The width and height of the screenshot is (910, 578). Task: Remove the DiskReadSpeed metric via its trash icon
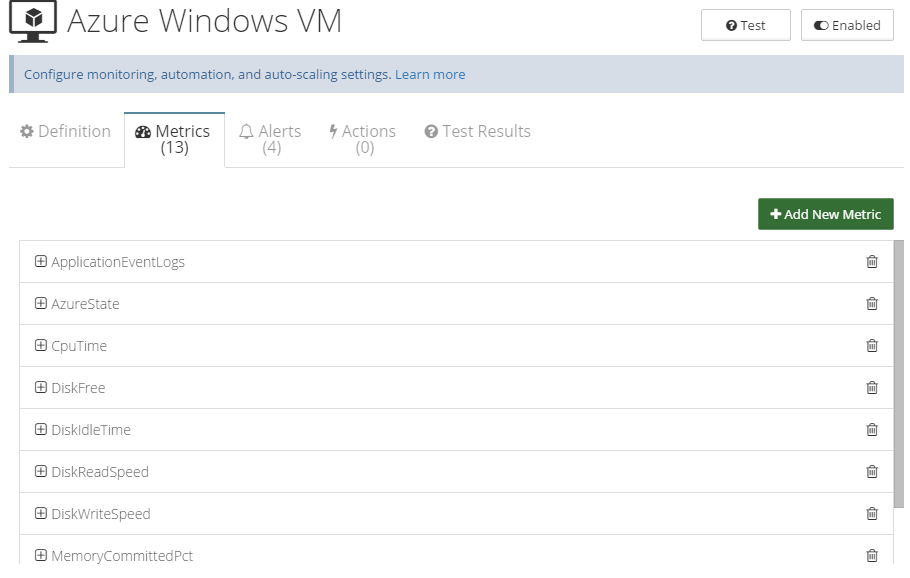coord(872,471)
